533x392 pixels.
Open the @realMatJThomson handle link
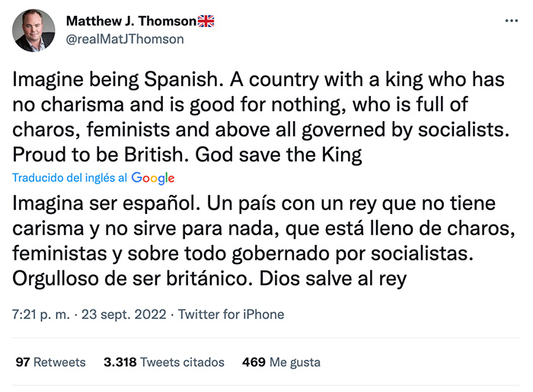point(125,39)
